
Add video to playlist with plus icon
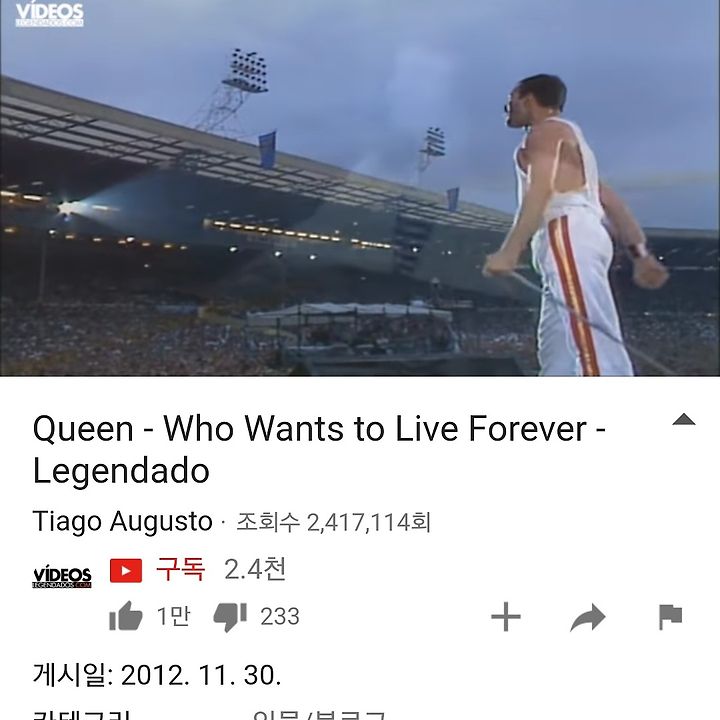click(x=506, y=617)
